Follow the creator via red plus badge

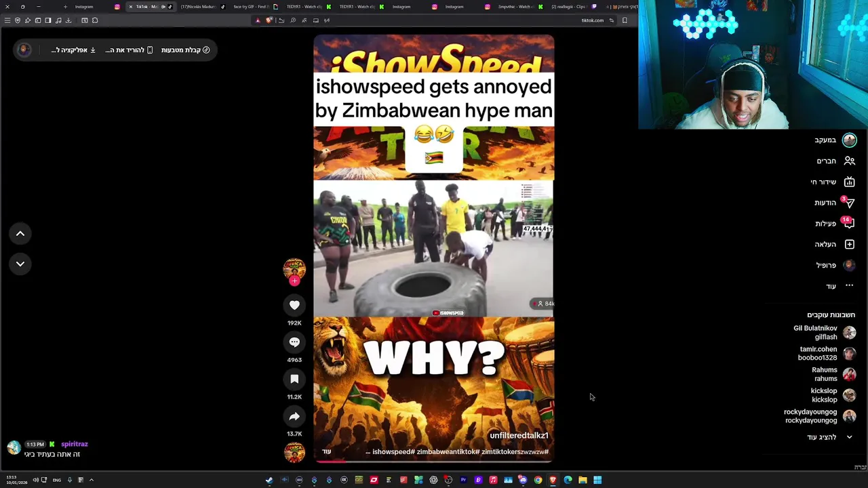[x=294, y=281]
